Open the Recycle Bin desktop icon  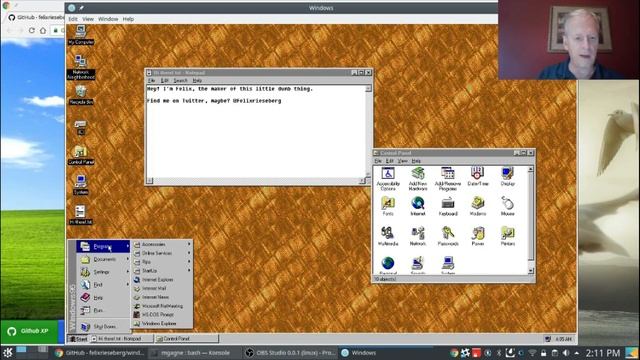tap(81, 95)
